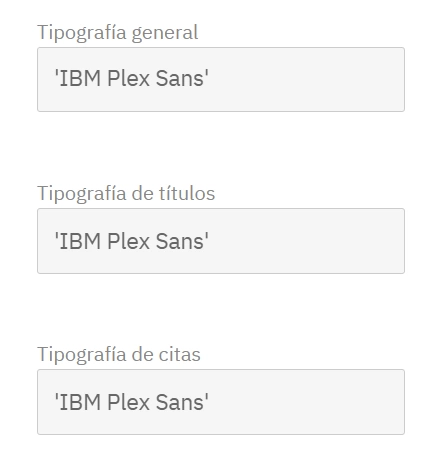Click empty right side of general typography field

[x=307, y=79]
